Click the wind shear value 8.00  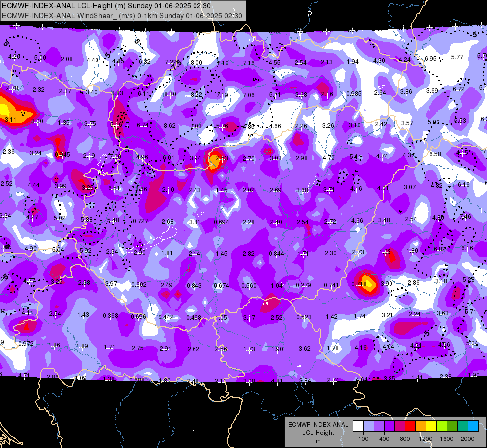click(196, 63)
